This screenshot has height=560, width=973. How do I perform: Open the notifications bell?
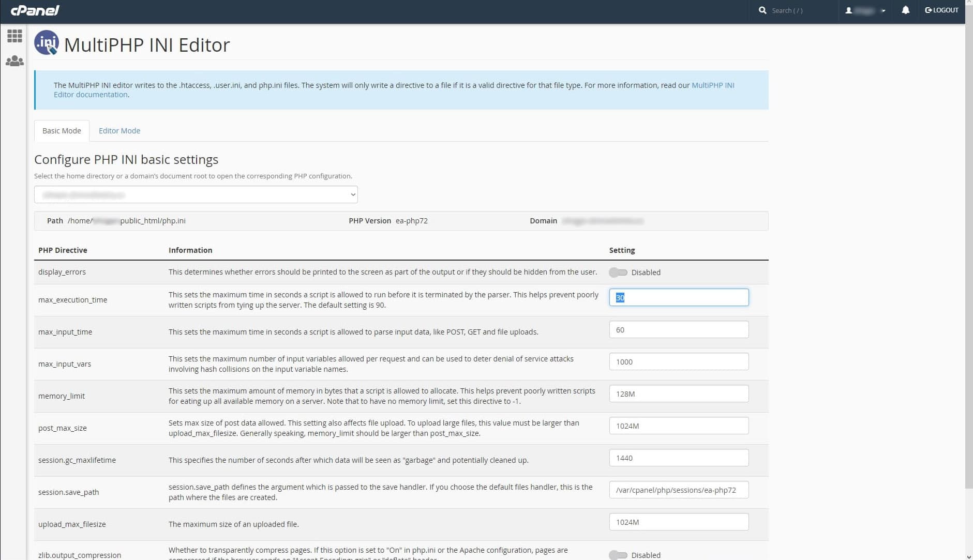pyautogui.click(x=905, y=10)
